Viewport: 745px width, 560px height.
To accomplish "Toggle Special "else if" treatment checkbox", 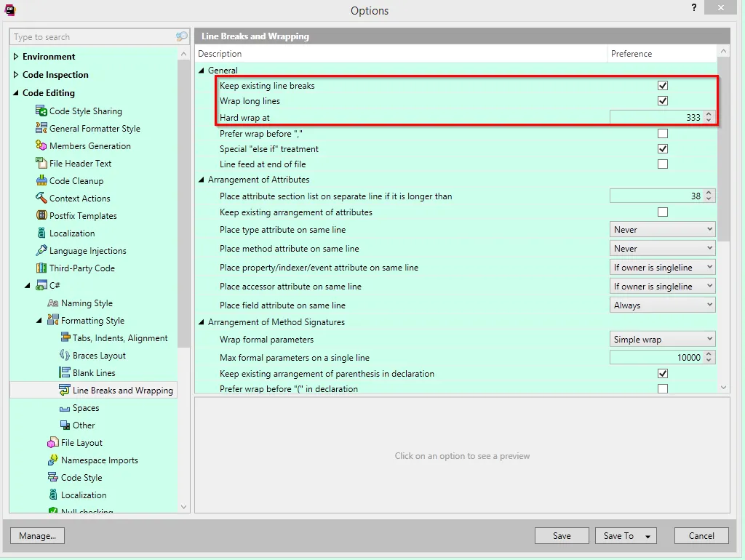I will pyautogui.click(x=662, y=148).
